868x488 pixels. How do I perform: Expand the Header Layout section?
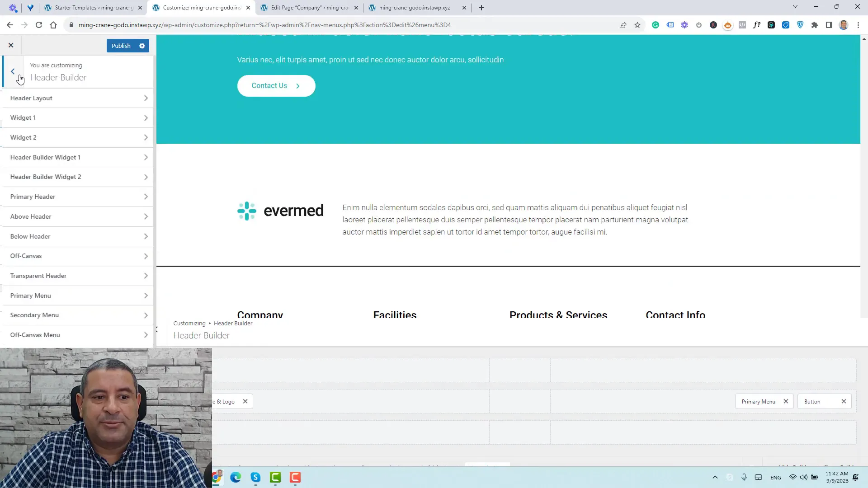coord(78,98)
